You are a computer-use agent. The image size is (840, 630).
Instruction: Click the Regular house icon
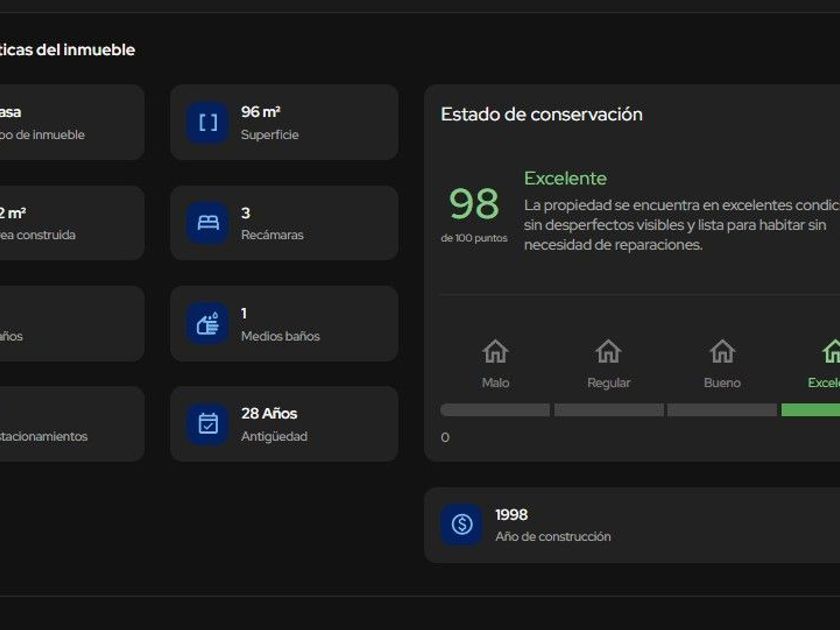pos(609,351)
